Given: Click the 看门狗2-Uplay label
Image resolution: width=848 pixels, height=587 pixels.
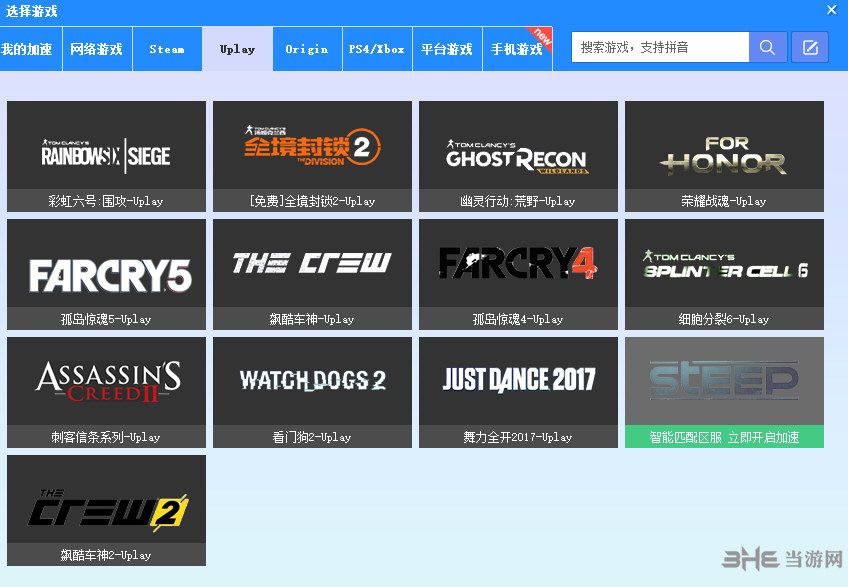Looking at the screenshot, I should coord(312,437).
